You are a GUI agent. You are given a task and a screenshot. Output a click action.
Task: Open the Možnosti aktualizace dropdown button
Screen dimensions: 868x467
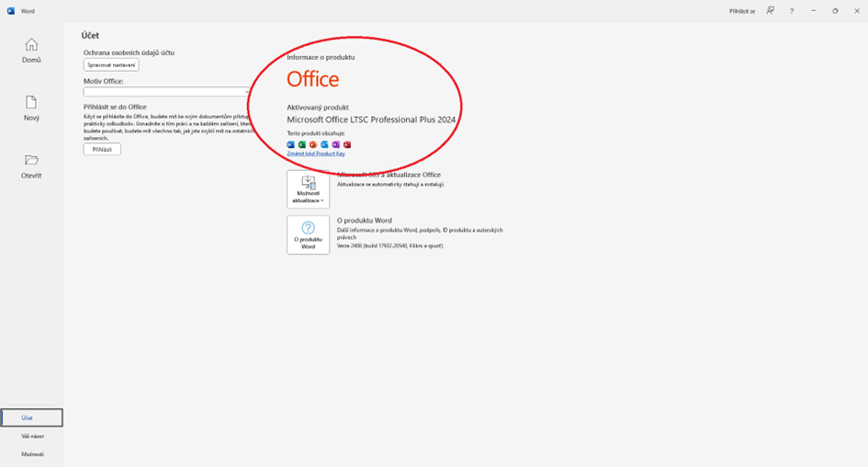point(308,188)
